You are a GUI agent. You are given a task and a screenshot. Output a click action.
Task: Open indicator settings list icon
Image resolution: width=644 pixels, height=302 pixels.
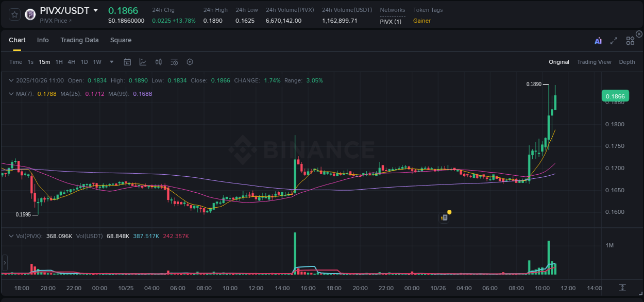point(174,61)
